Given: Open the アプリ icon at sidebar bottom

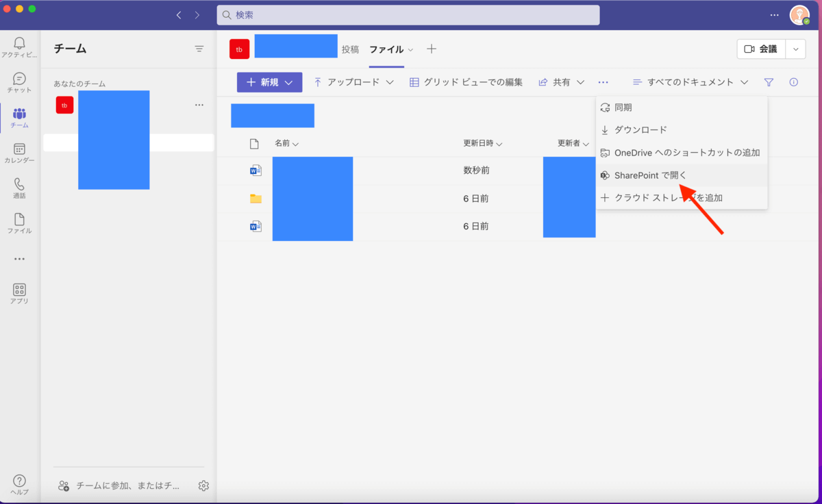Looking at the screenshot, I should (x=19, y=290).
